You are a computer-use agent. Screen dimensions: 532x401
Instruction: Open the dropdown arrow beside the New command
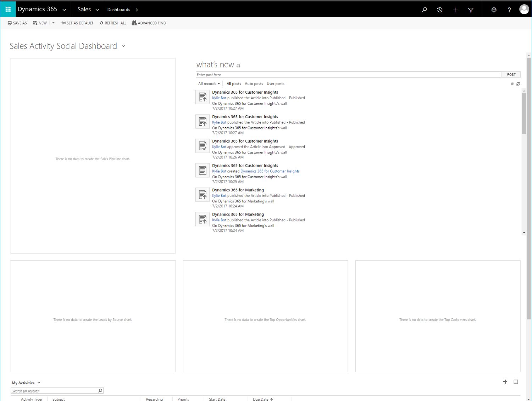click(x=53, y=23)
